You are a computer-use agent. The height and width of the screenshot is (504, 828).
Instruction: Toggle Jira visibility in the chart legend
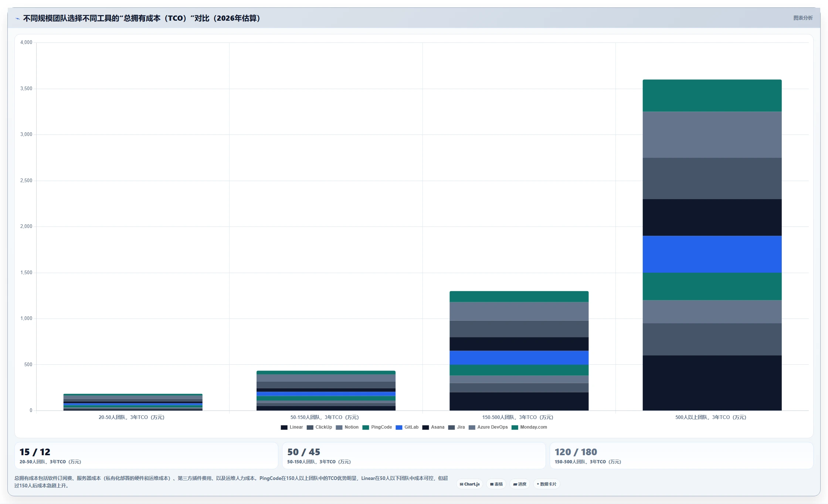[456, 427]
